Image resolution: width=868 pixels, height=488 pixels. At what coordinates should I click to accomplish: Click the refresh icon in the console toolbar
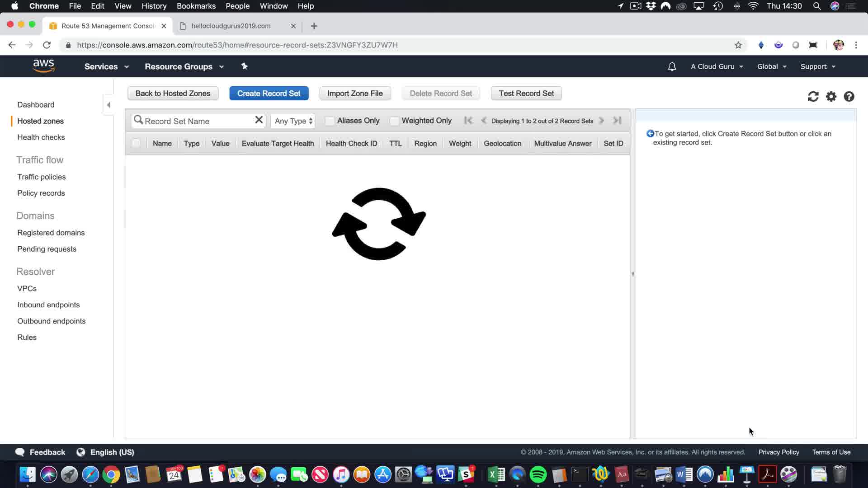coord(813,96)
